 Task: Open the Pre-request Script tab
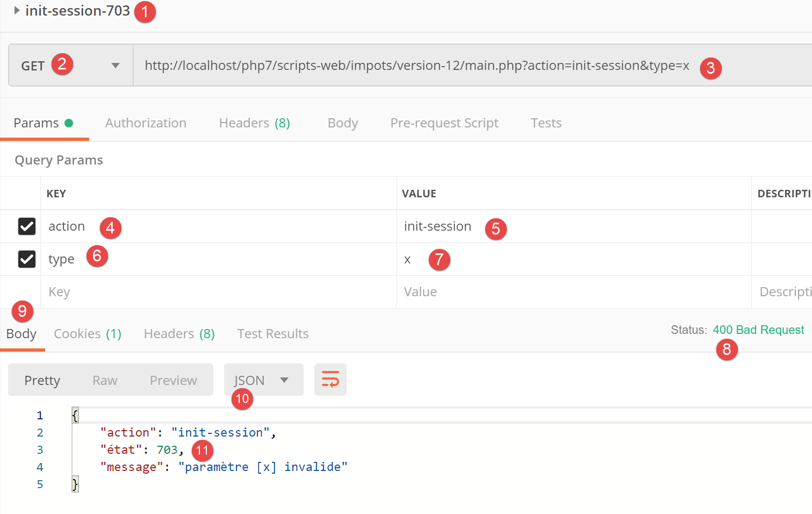coord(444,123)
